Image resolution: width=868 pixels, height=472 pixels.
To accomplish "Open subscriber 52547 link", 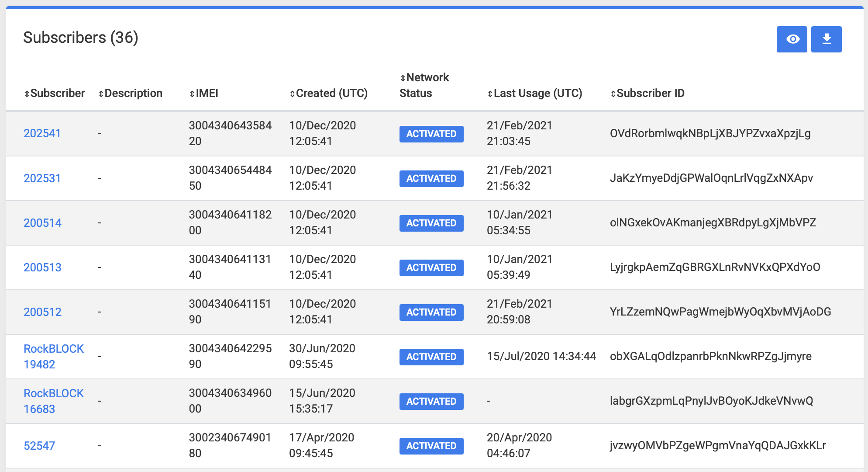I will [39, 446].
